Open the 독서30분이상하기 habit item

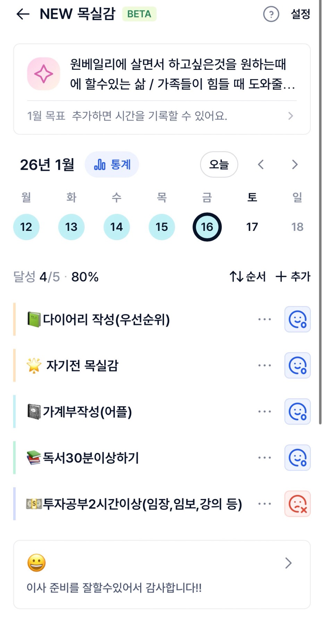91,458
